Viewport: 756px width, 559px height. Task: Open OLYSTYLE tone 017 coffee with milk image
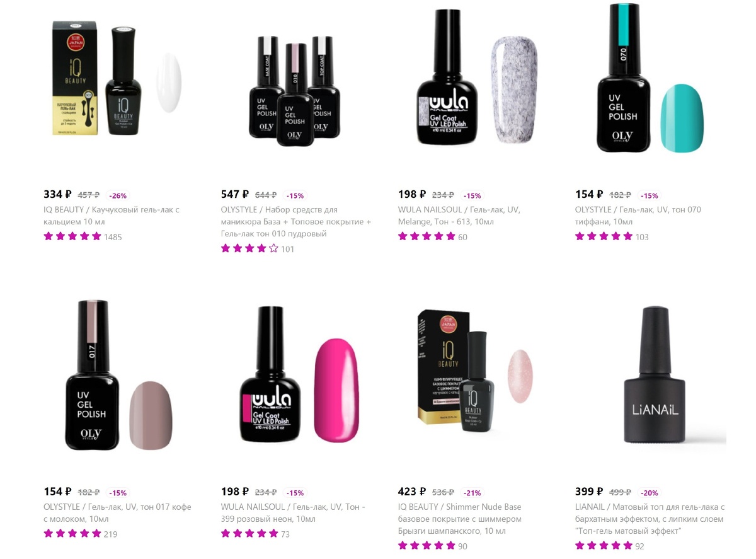(x=118, y=376)
